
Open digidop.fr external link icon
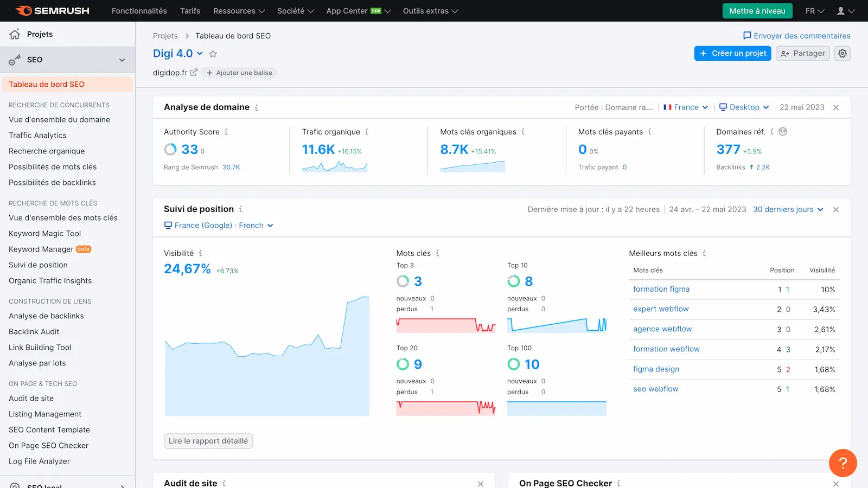tap(194, 73)
